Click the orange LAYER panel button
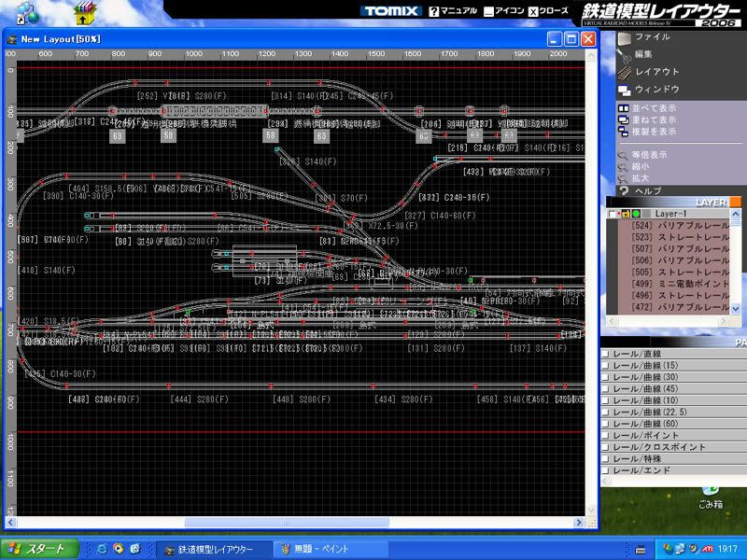 [x=735, y=203]
